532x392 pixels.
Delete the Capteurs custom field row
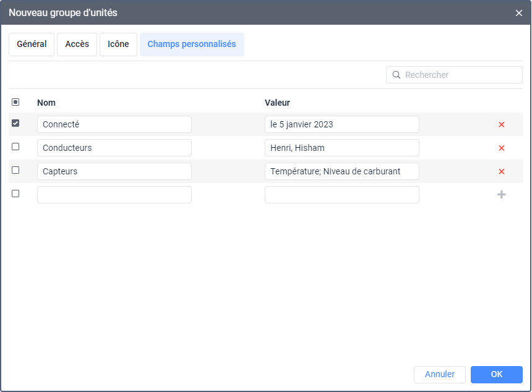pos(502,171)
